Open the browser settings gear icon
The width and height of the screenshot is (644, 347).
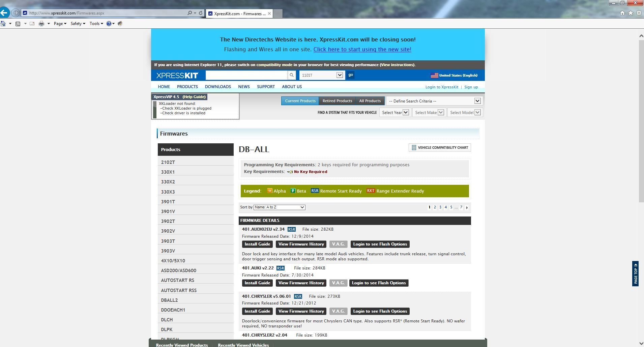click(639, 13)
